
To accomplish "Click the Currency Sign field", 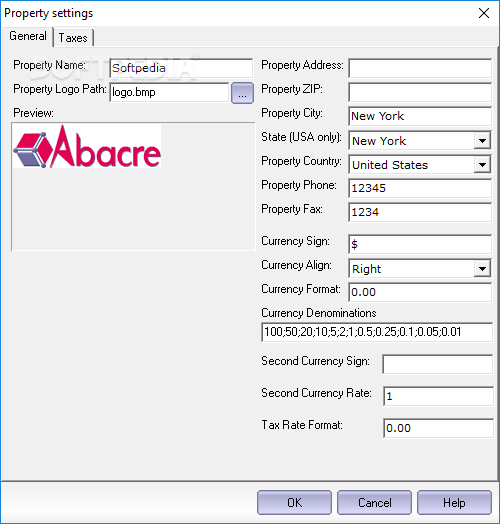I will pyautogui.click(x=420, y=244).
